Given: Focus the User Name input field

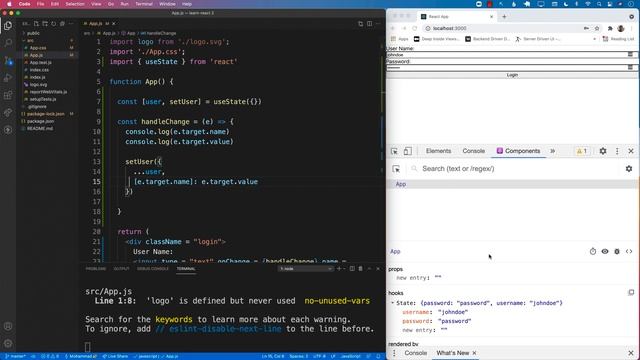Looking at the screenshot, I should (x=512, y=55).
